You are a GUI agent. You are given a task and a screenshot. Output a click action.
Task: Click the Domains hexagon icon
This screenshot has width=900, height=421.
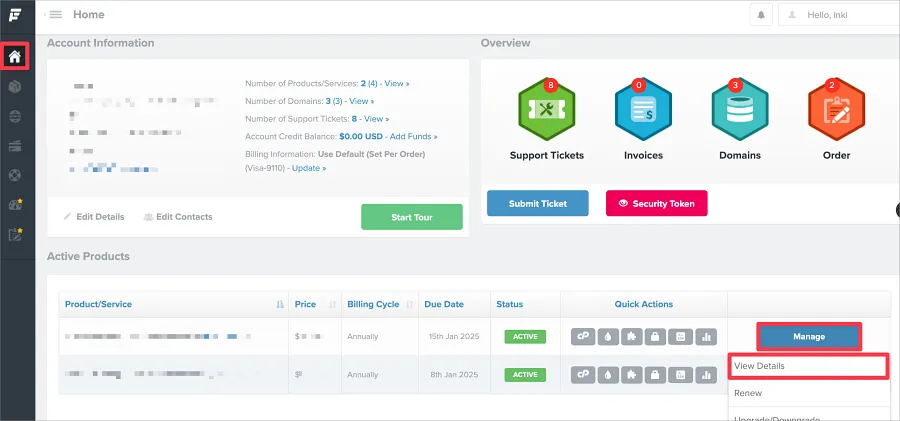pyautogui.click(x=740, y=112)
